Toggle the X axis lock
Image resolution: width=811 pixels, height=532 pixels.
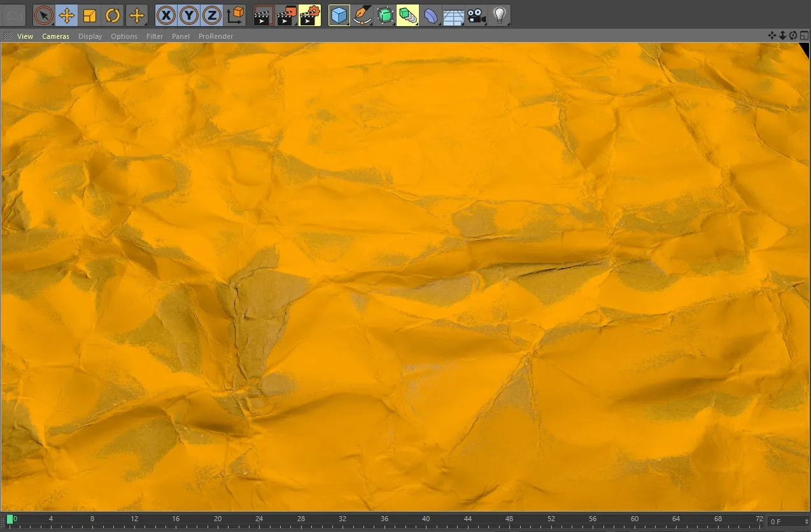[x=166, y=15]
